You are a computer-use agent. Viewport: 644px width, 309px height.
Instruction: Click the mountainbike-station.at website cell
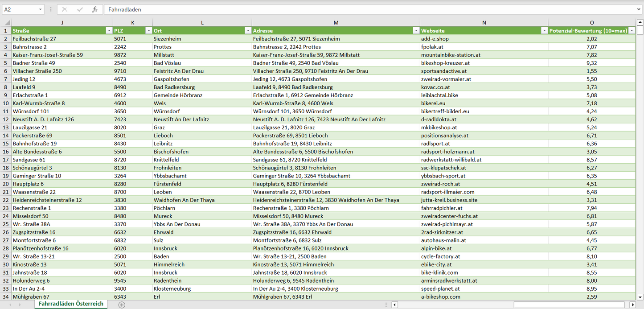pyautogui.click(x=451, y=55)
